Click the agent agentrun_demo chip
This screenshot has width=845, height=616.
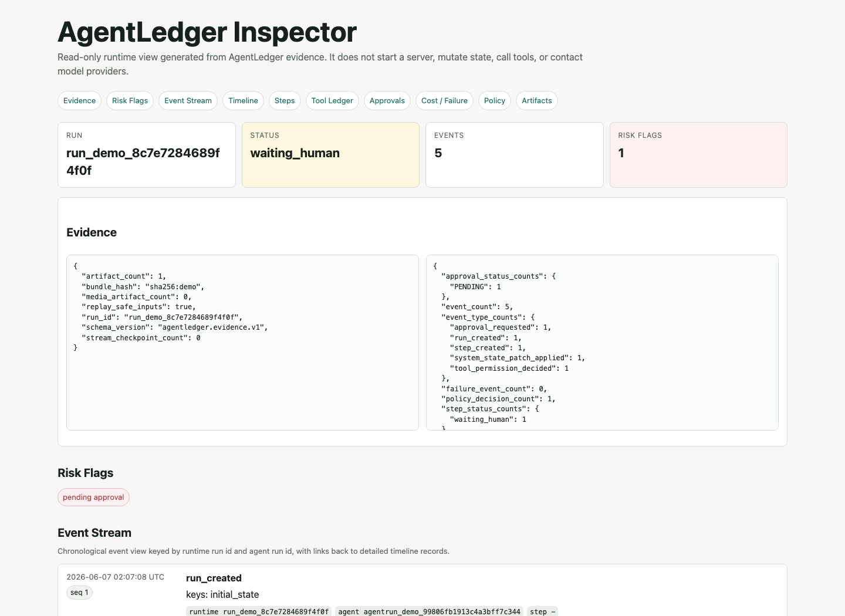[x=430, y=611]
